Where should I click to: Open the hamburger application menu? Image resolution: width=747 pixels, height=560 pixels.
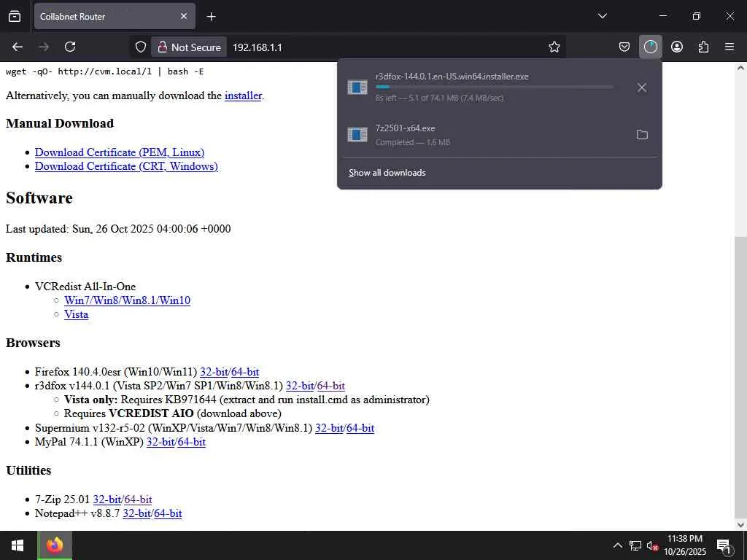(729, 47)
